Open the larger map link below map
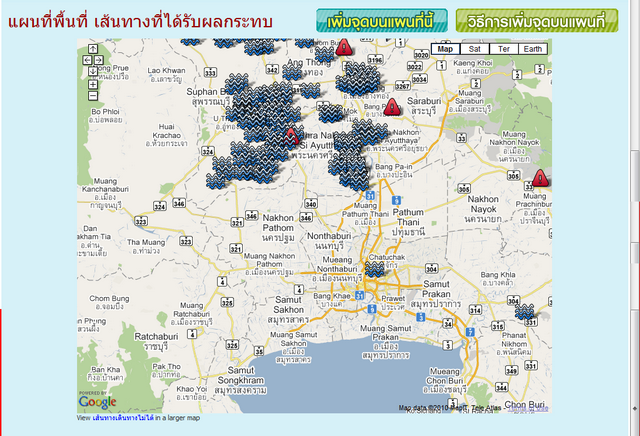Viewport: 640px width, 436px height. coord(122,418)
